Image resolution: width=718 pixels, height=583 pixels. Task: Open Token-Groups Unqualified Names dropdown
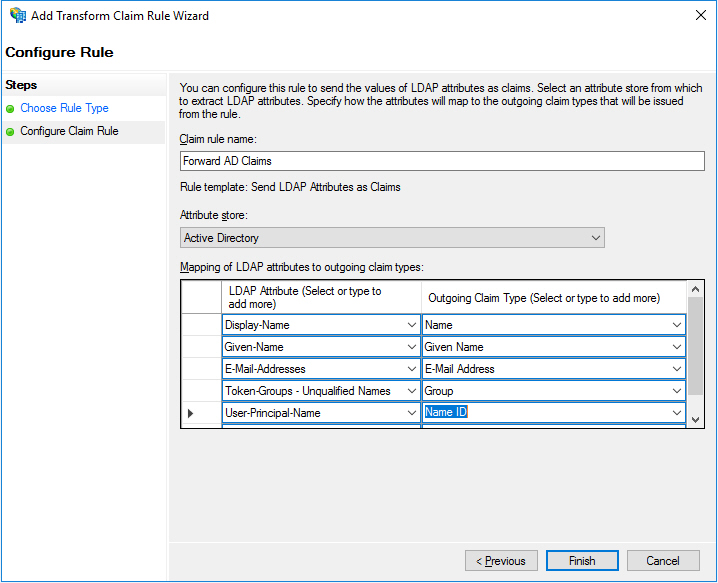412,391
